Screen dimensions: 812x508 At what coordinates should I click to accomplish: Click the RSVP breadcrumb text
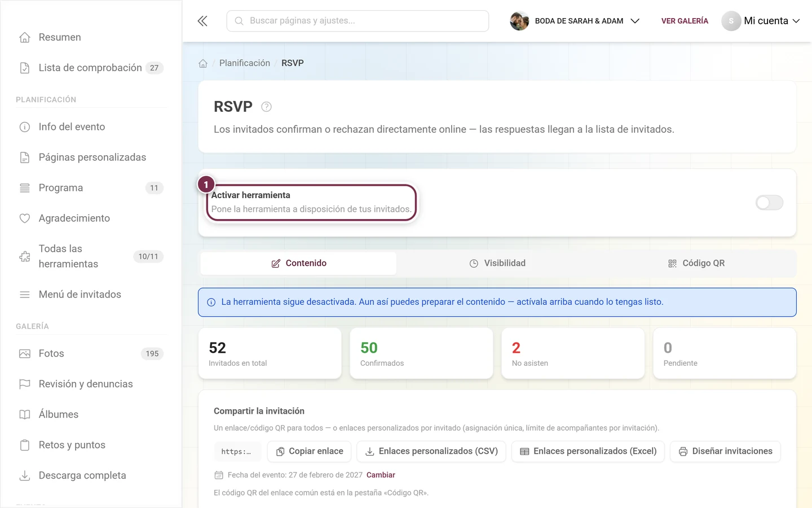pos(293,63)
